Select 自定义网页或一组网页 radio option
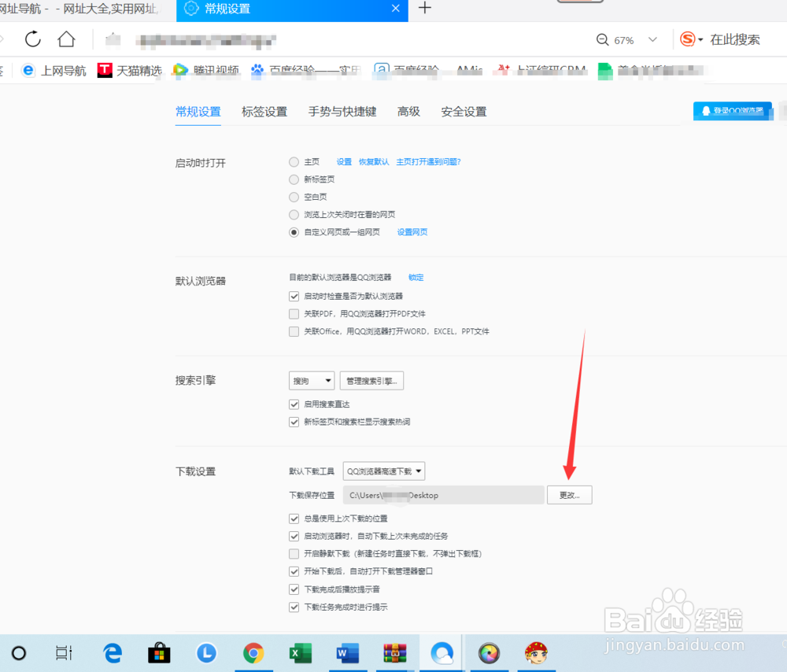 (x=294, y=232)
